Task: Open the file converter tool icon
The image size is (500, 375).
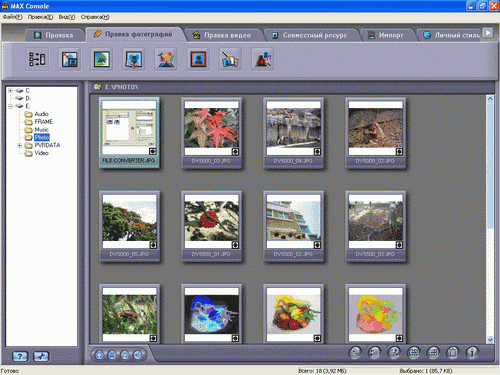Action: [37, 59]
